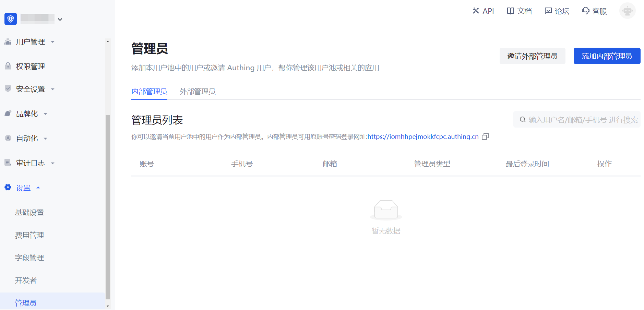The image size is (644, 310).
Task: Open the user avatar robot icon
Action: [627, 11]
